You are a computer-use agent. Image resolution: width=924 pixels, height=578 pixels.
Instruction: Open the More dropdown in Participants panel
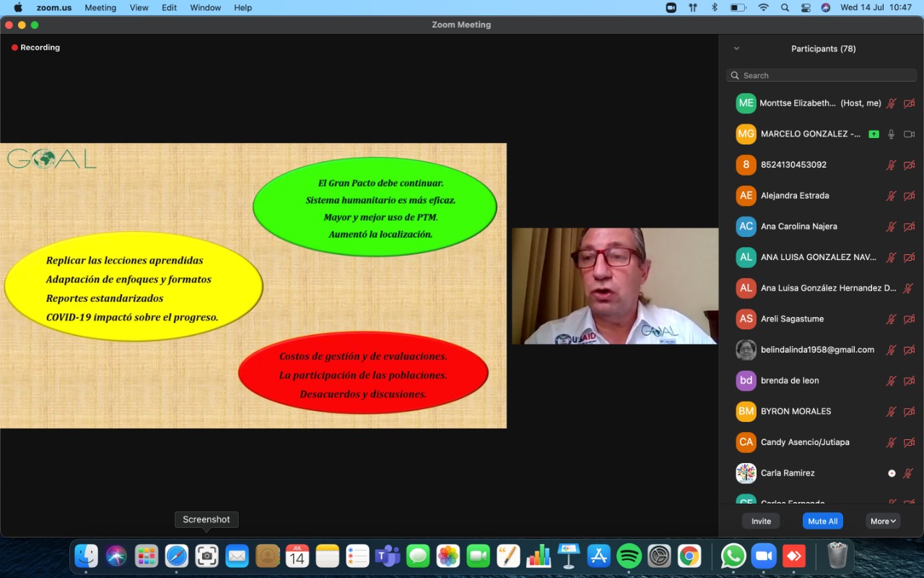coord(883,521)
